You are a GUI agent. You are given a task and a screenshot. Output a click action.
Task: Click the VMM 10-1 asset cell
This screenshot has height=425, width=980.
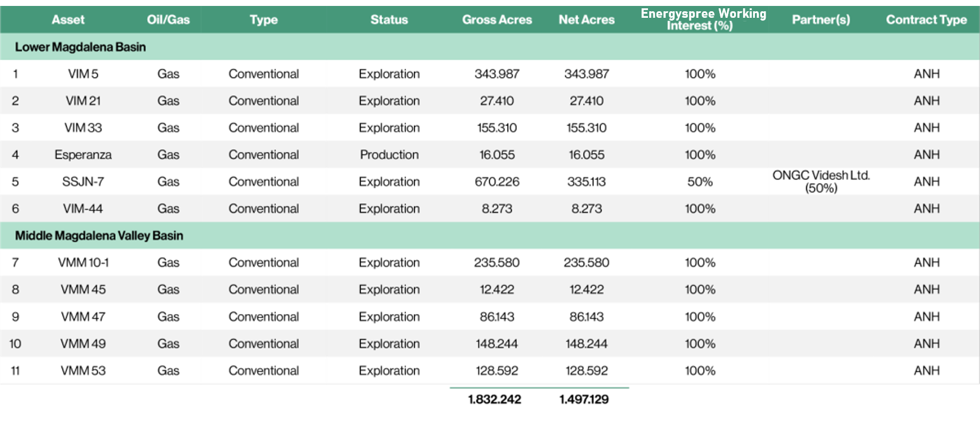coord(83,262)
